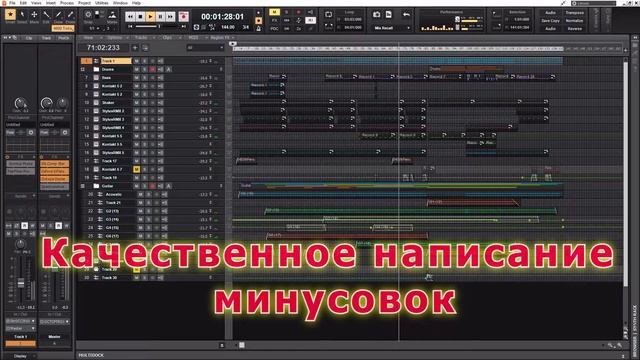Open the File menu
640x360 pixels.
12,3
